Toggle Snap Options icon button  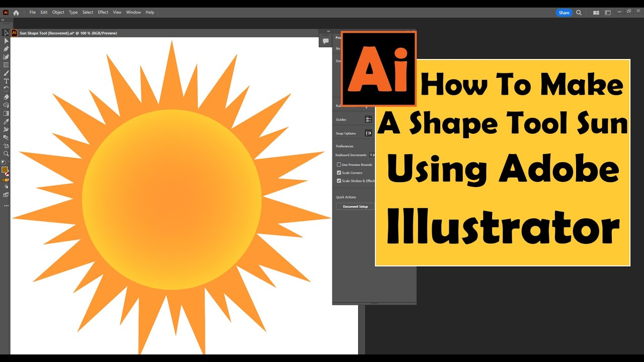point(368,133)
